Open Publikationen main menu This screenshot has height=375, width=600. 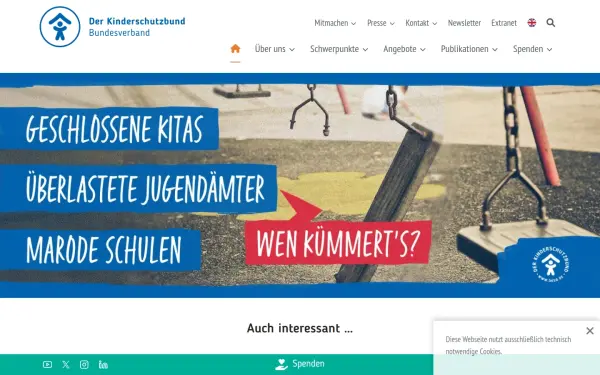pyautogui.click(x=465, y=49)
